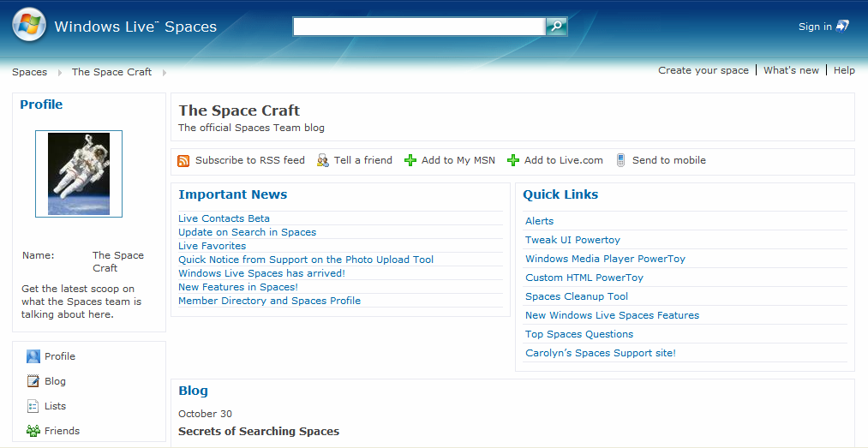Screen dimensions: 868x448
Task: Click the Lists text in sidebar navigation
Action: pyautogui.click(x=56, y=407)
